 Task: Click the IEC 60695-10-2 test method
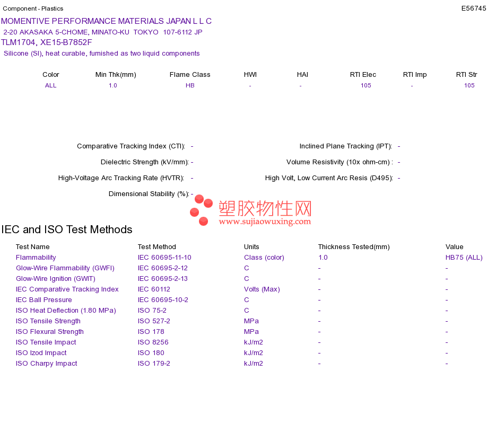point(163,299)
